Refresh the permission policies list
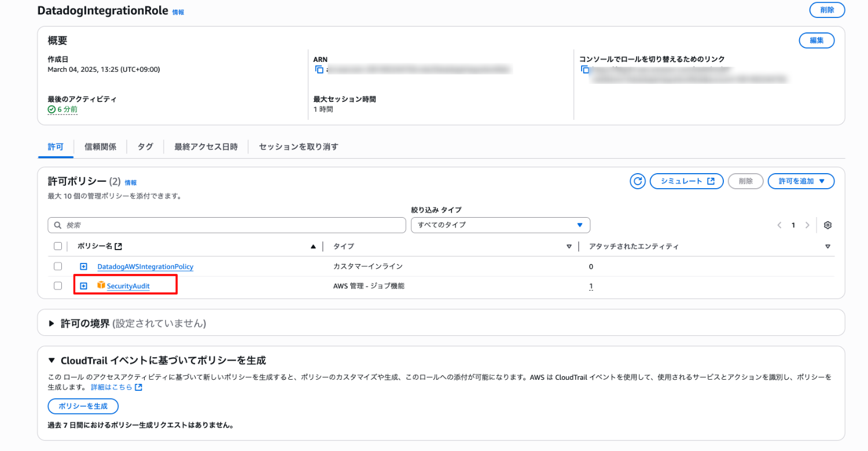Viewport: 868px width, 451px height. click(x=638, y=181)
